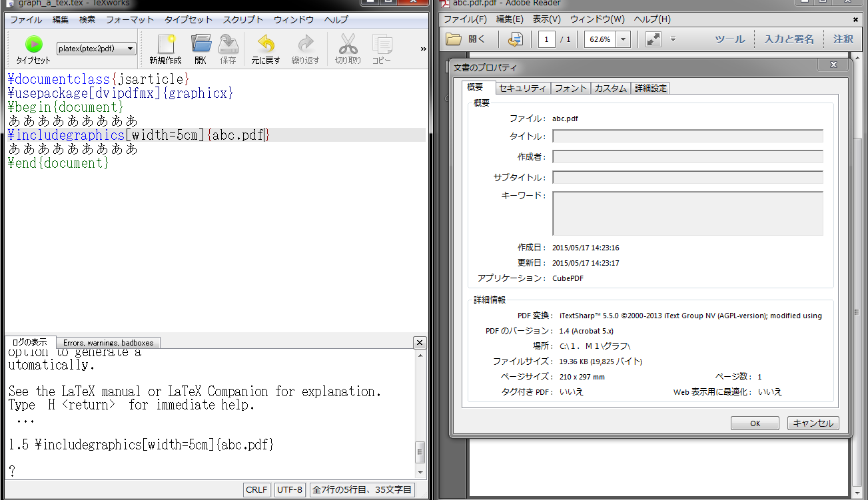Click the CRLF line ending indicator
868x500 pixels.
click(x=256, y=489)
